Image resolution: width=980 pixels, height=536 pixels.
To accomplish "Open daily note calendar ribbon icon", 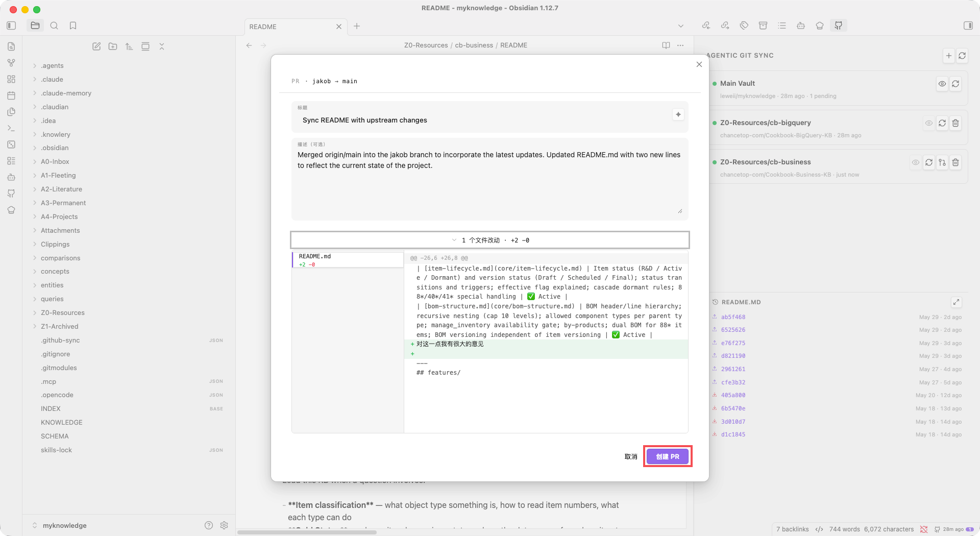I will (11, 95).
